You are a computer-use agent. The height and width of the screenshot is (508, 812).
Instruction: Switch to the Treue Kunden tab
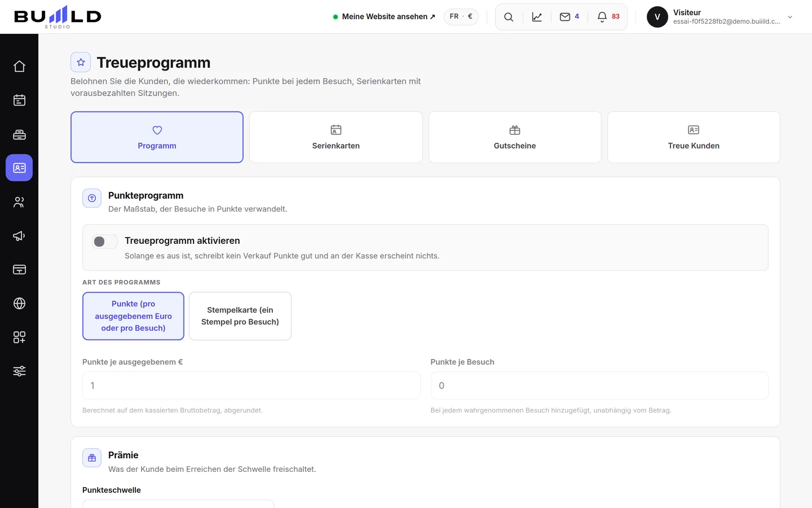(694, 137)
